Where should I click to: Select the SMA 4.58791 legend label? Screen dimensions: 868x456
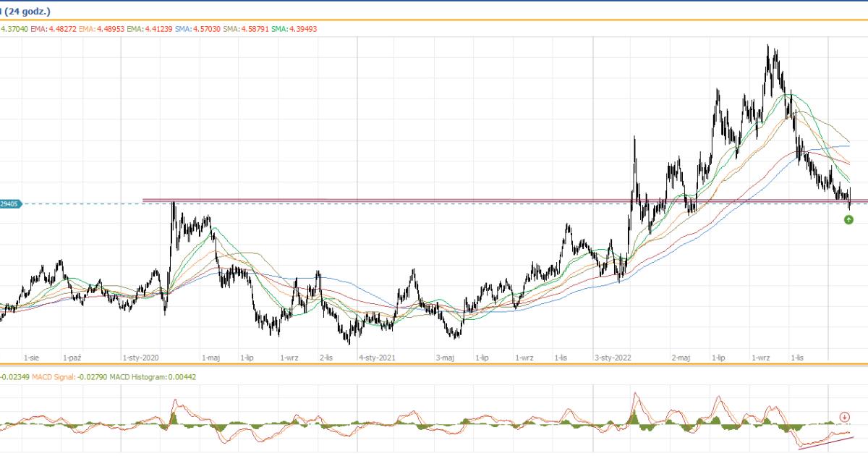tap(245, 29)
